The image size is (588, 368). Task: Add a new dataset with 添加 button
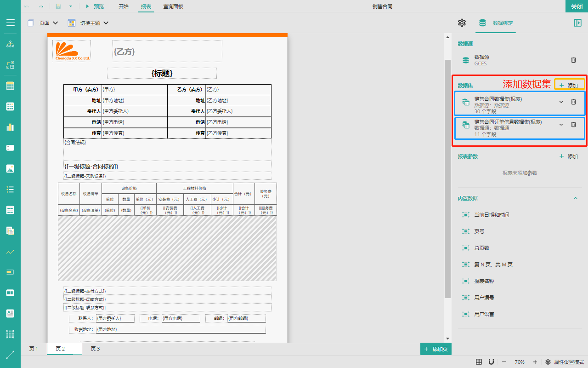[569, 86]
